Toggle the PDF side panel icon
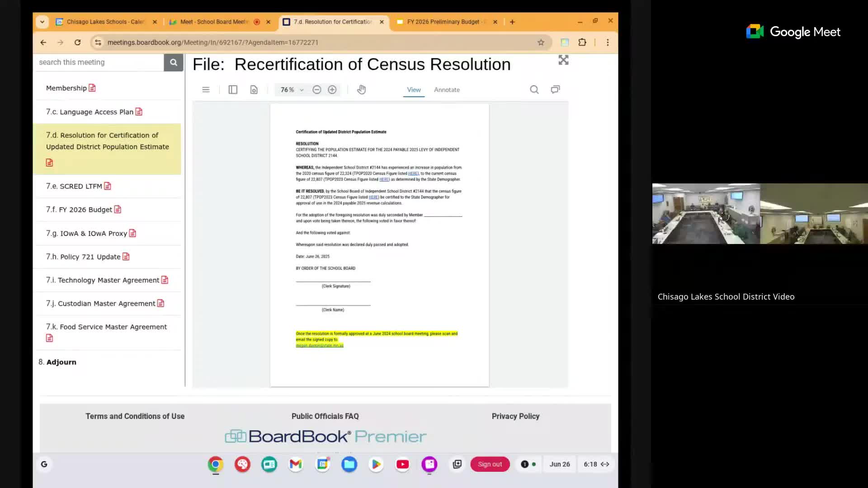The height and width of the screenshot is (488, 868). 233,89
